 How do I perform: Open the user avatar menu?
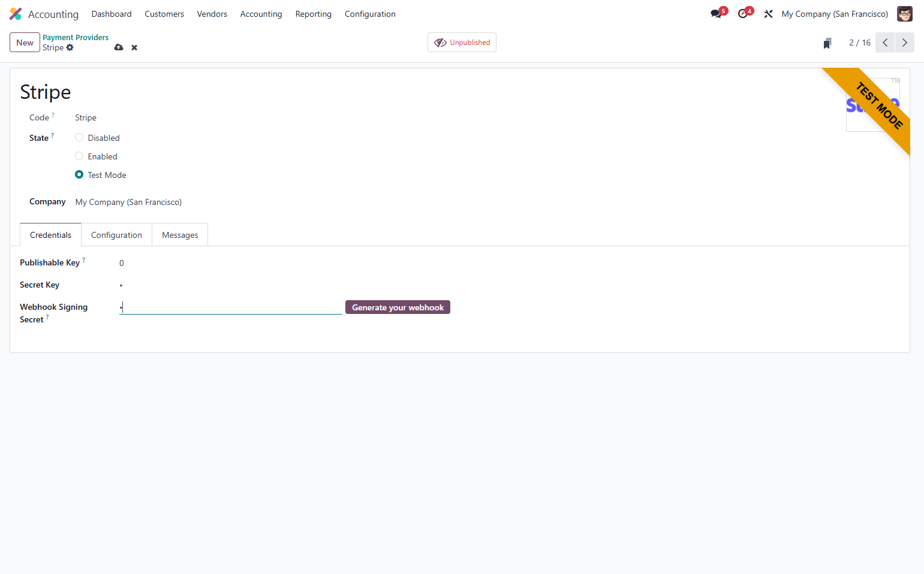click(905, 14)
